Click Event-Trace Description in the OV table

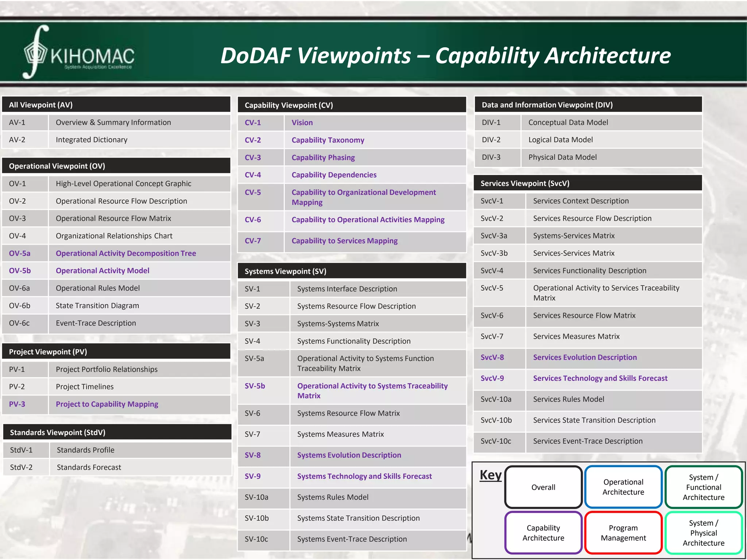pos(96,323)
